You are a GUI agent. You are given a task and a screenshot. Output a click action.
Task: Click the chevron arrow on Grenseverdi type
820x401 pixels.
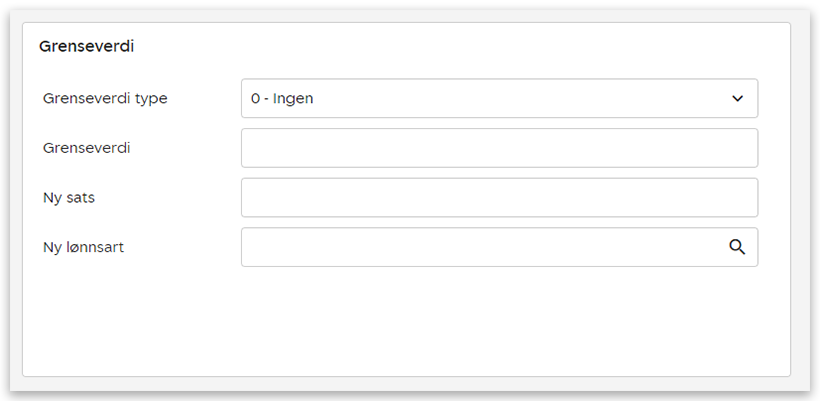737,99
